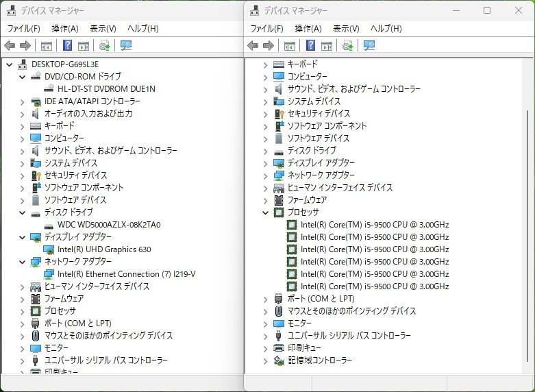Click Show/Hide console tree icon, right window
Viewport: 535px width, 392px height.
tap(289, 45)
